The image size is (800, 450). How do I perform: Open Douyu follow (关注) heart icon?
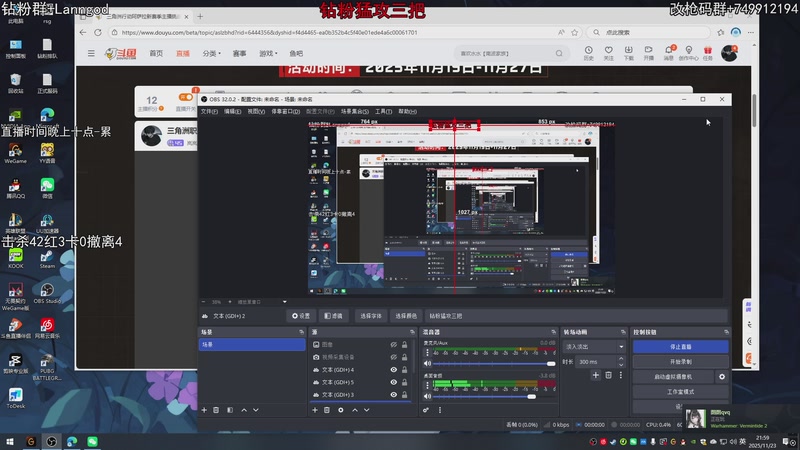[x=608, y=53]
